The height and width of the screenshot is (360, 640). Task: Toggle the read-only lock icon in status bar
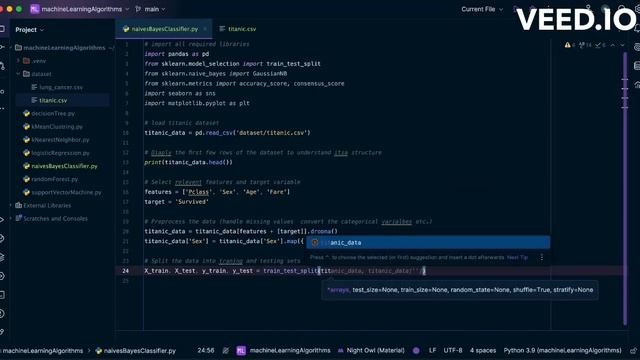[633, 351]
